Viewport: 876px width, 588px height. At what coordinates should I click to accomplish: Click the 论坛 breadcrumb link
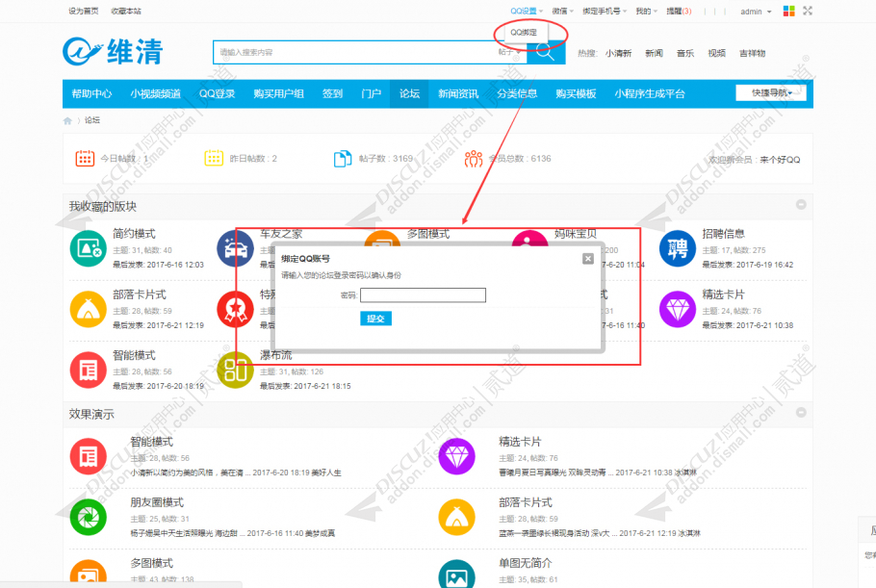tap(92, 120)
